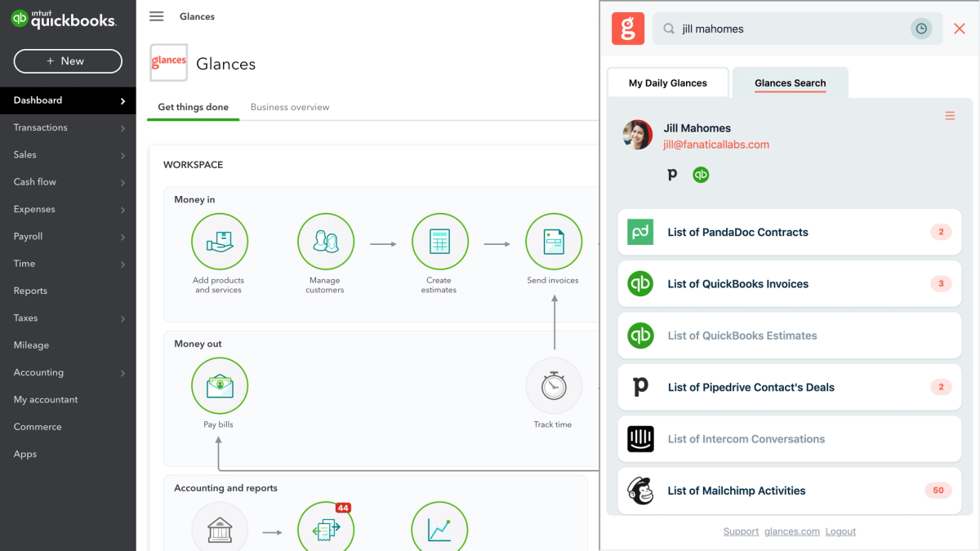Expand the Taxes sidebar chevron

click(123, 318)
